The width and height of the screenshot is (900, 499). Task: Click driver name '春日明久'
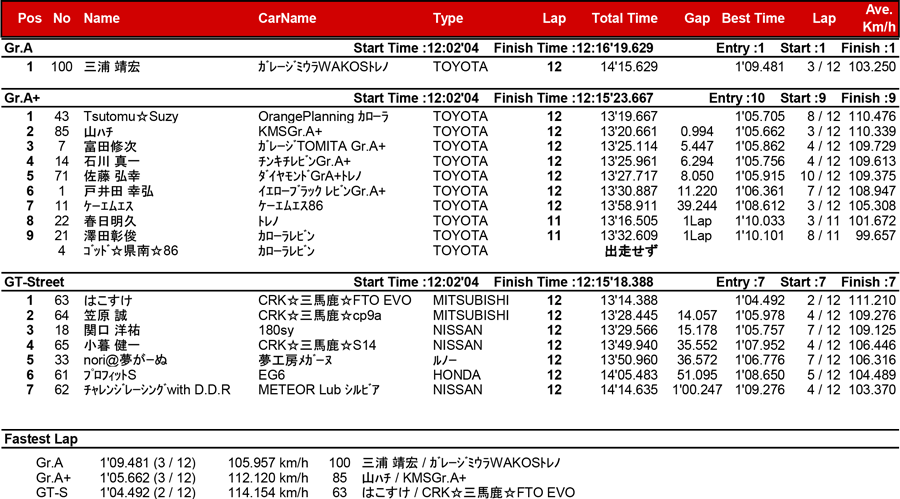pos(110,221)
